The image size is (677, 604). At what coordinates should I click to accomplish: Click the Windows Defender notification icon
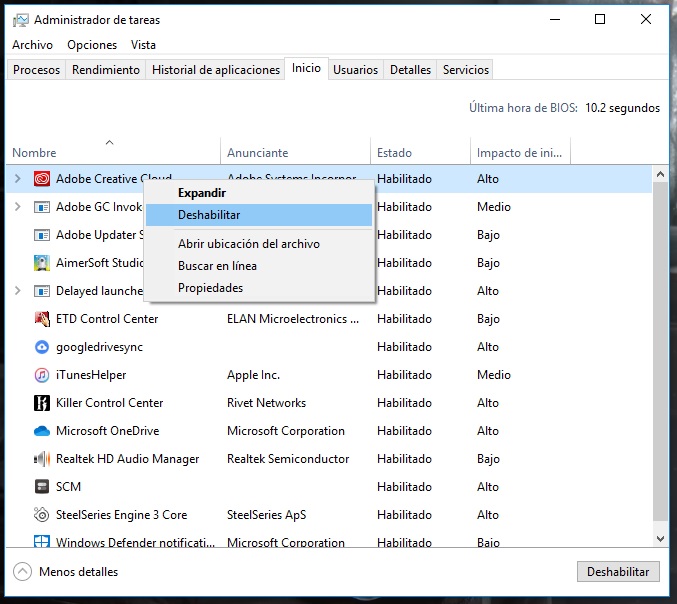pos(42,541)
